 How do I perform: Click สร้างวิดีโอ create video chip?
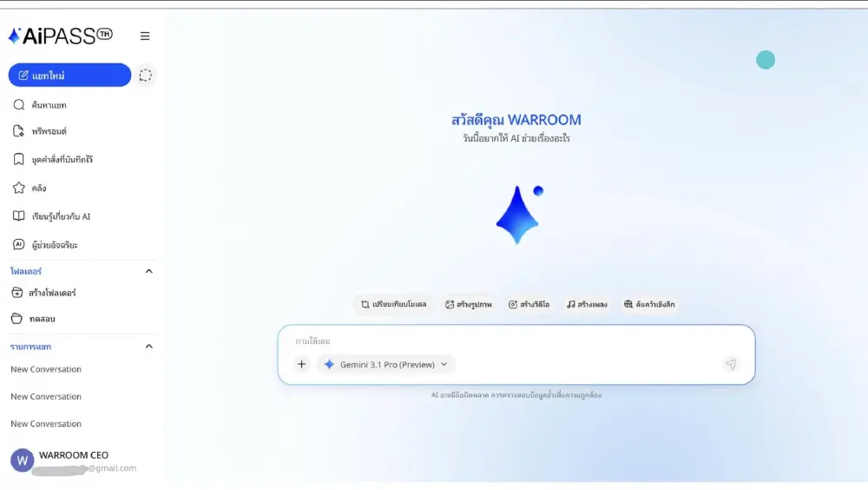point(529,304)
